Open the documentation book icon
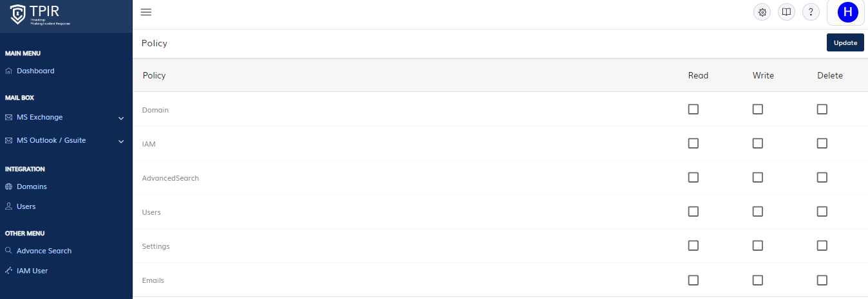 click(786, 12)
